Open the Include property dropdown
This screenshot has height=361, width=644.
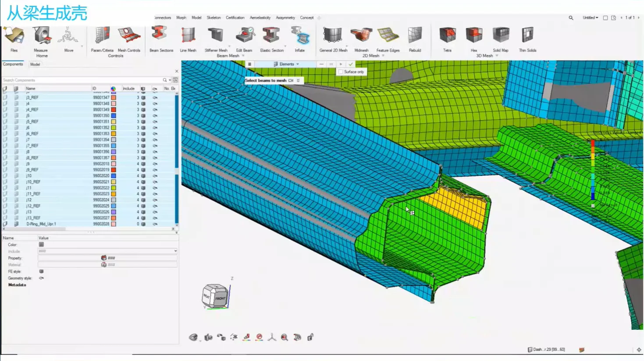point(175,251)
